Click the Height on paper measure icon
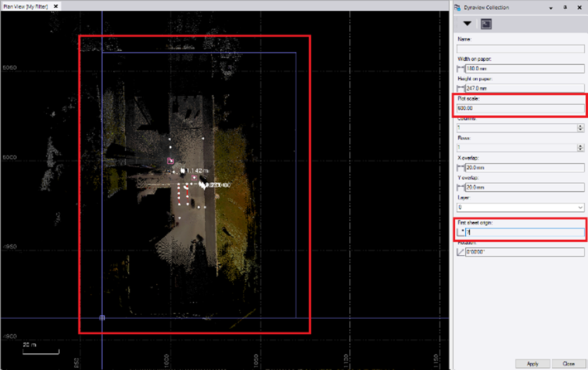588x370 pixels. coord(460,88)
